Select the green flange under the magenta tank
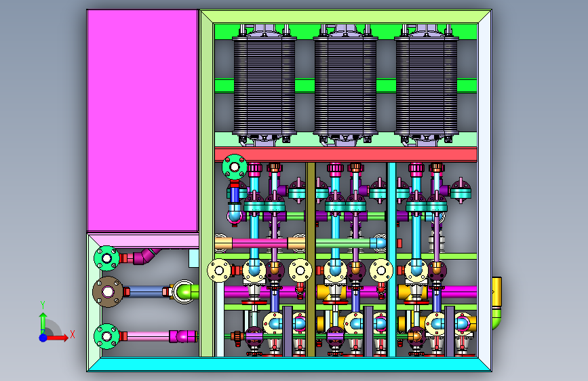Image resolution: width=588 pixels, height=381 pixels. pos(106,258)
